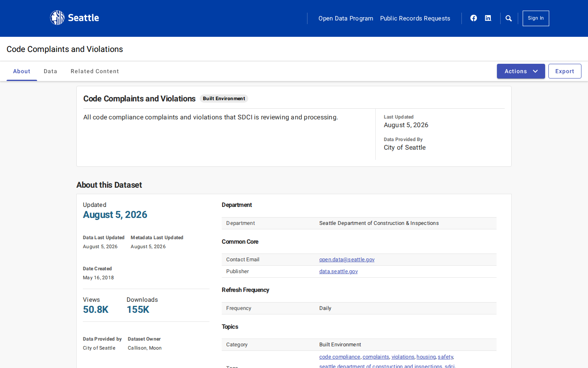Open the data.seattle.gov publisher link
Image resolution: width=588 pixels, height=368 pixels.
click(339, 272)
